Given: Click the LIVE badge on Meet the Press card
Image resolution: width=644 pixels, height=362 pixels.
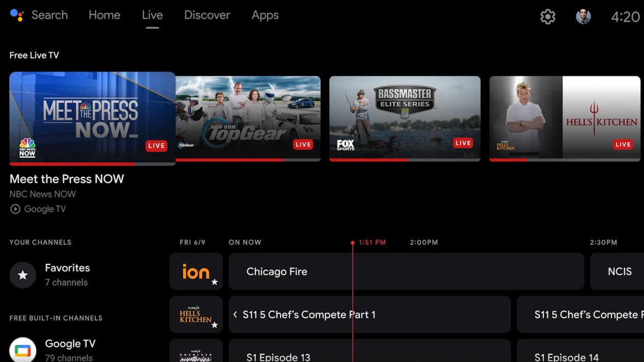Looking at the screenshot, I should [156, 146].
